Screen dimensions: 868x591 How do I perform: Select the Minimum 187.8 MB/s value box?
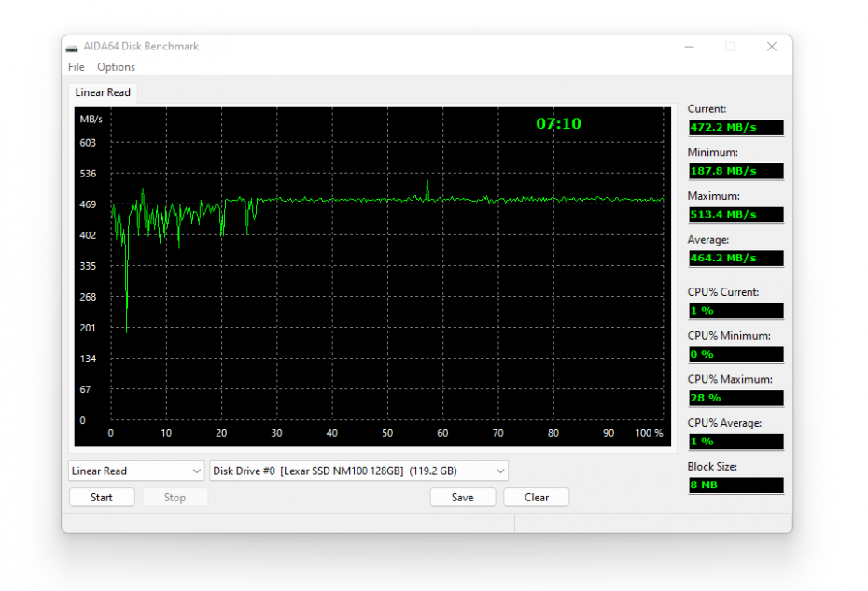tap(735, 172)
